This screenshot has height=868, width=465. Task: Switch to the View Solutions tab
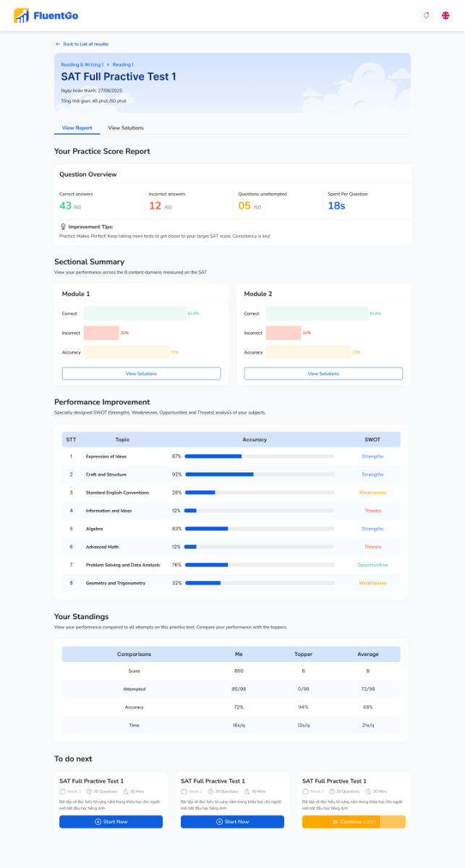click(x=126, y=128)
